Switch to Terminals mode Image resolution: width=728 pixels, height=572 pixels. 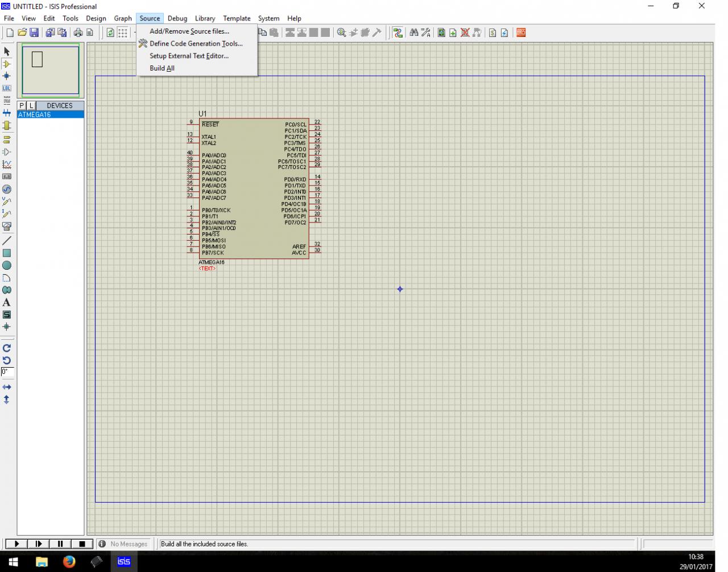point(7,139)
